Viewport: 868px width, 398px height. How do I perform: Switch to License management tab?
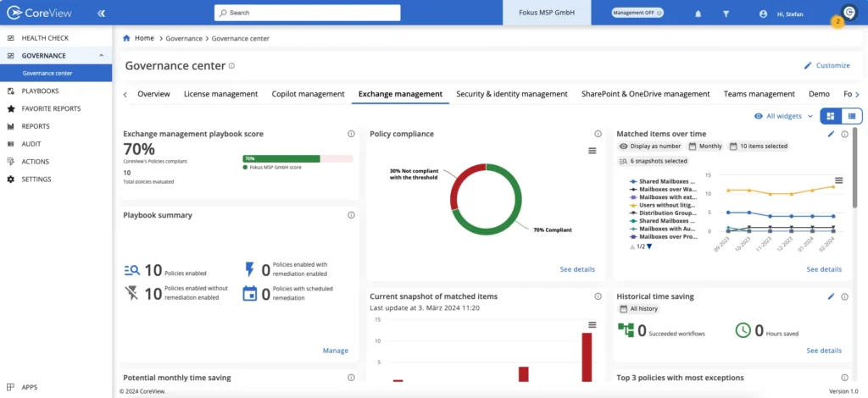click(220, 94)
